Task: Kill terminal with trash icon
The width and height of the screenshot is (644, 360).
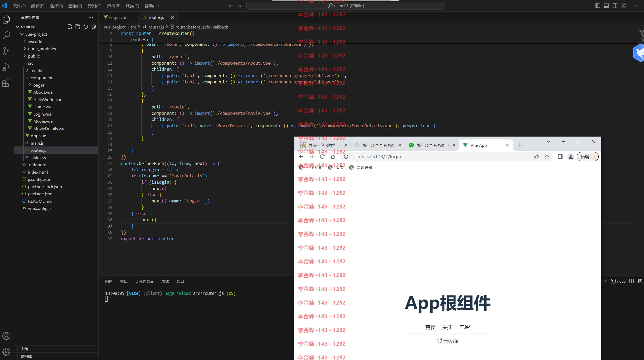Action: 640,281
